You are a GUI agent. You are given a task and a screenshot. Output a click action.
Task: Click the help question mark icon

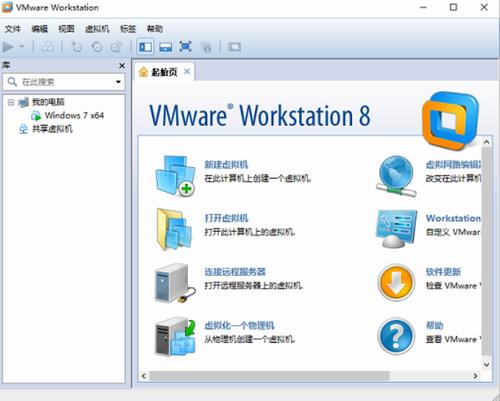[x=396, y=336]
